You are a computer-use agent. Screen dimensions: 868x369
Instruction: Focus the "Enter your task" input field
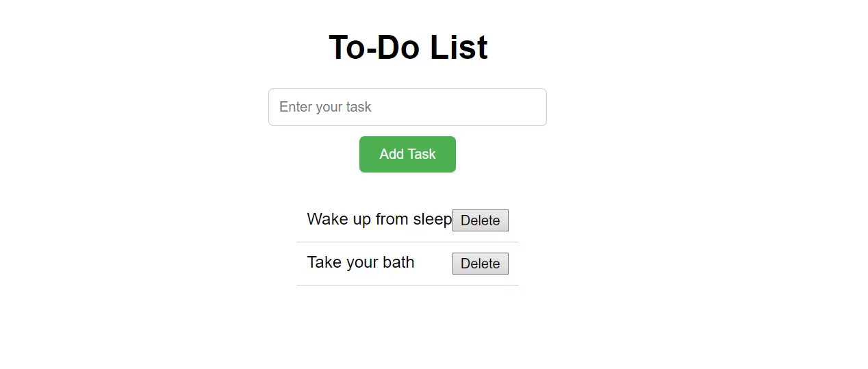tap(407, 107)
